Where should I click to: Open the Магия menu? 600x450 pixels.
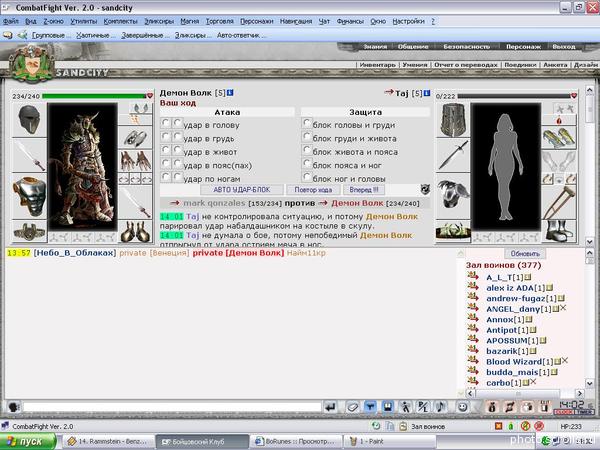pos(190,21)
